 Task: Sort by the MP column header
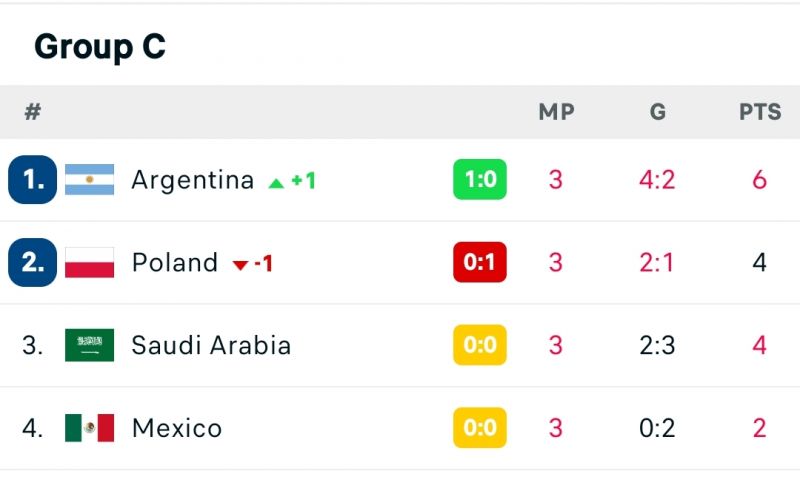pos(557,112)
